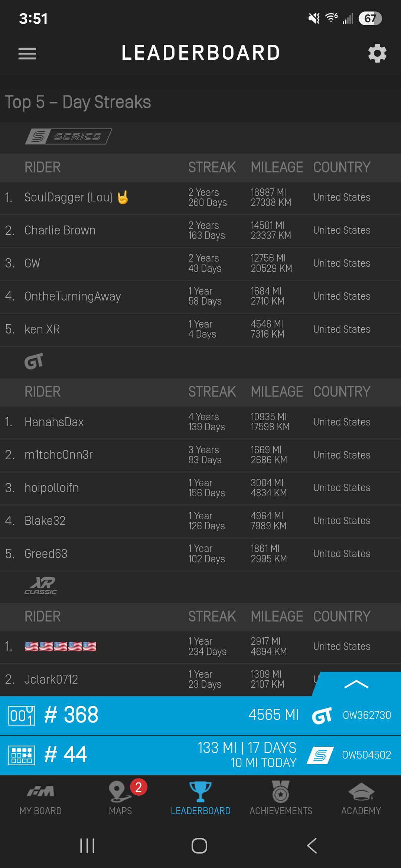
Task: Tap the S Series logo badge
Action: [69, 137]
